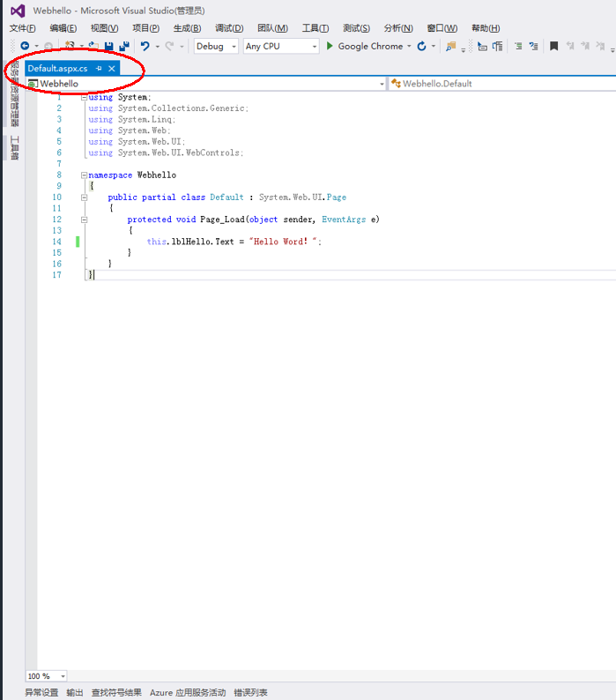Open the 输出 panel tab
This screenshot has width=616, height=700.
point(75,693)
